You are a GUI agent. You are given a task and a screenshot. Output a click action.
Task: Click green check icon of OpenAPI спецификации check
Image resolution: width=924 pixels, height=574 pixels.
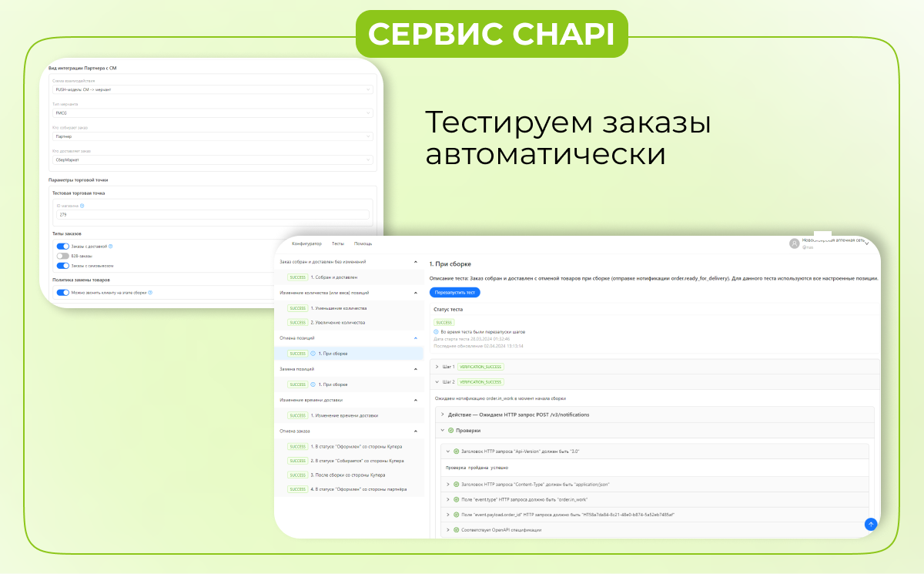[x=457, y=530]
